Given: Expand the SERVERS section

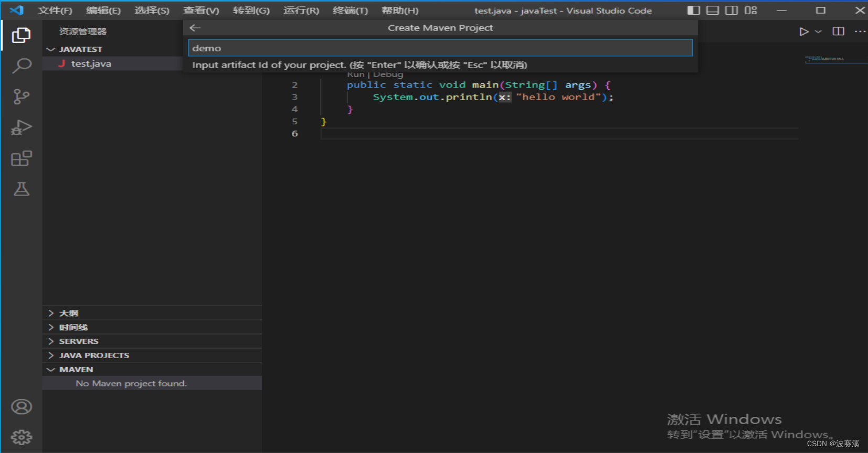Looking at the screenshot, I should (152, 341).
